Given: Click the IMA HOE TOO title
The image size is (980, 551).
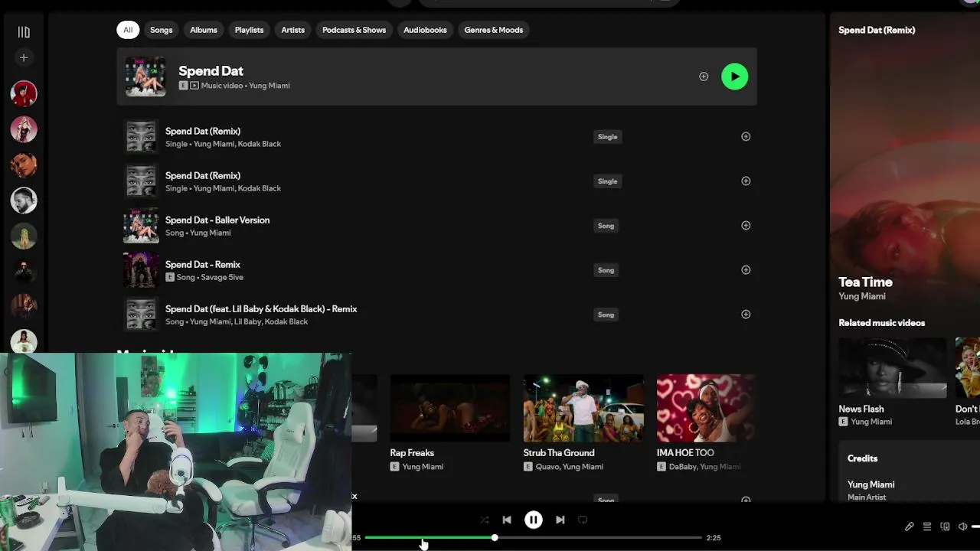Looking at the screenshot, I should point(685,453).
